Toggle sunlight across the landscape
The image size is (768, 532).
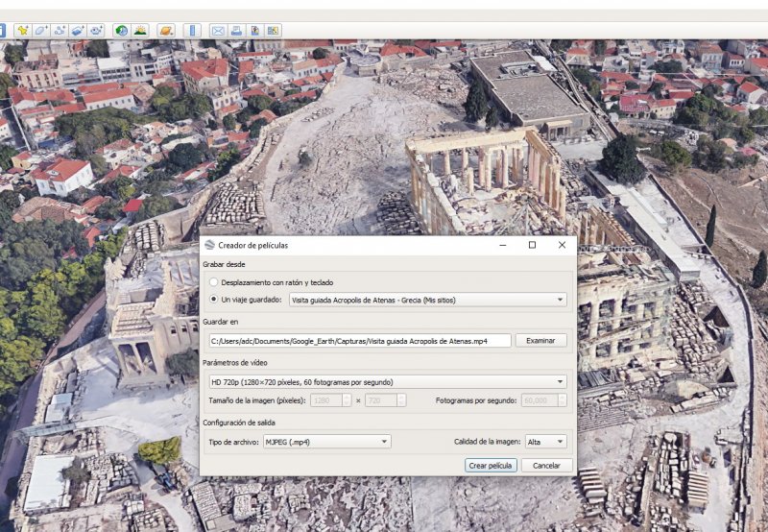[x=140, y=31]
